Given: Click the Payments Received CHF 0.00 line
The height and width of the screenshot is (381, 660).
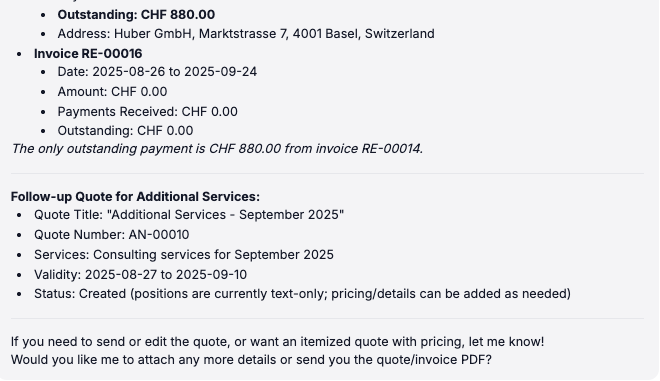Looking at the screenshot, I should point(147,112).
